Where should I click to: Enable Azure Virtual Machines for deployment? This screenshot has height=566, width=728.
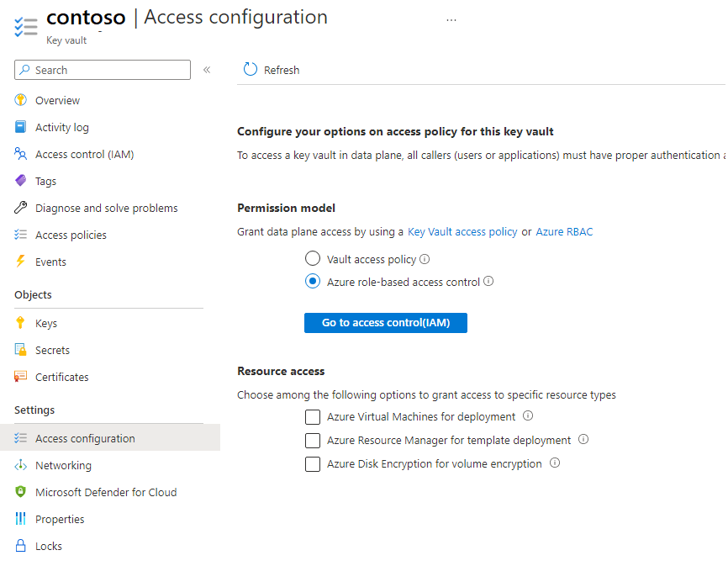(313, 417)
